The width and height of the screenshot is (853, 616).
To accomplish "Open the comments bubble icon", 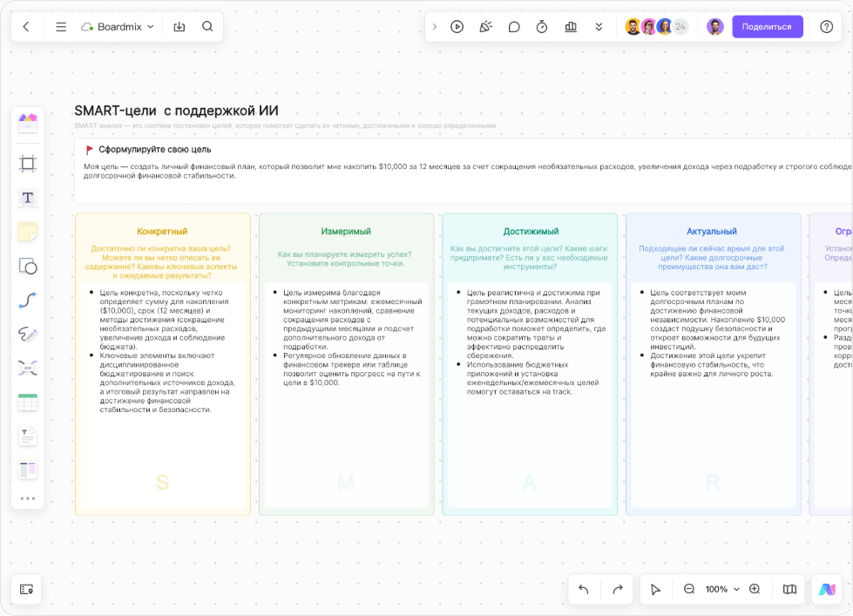I will click(x=513, y=27).
